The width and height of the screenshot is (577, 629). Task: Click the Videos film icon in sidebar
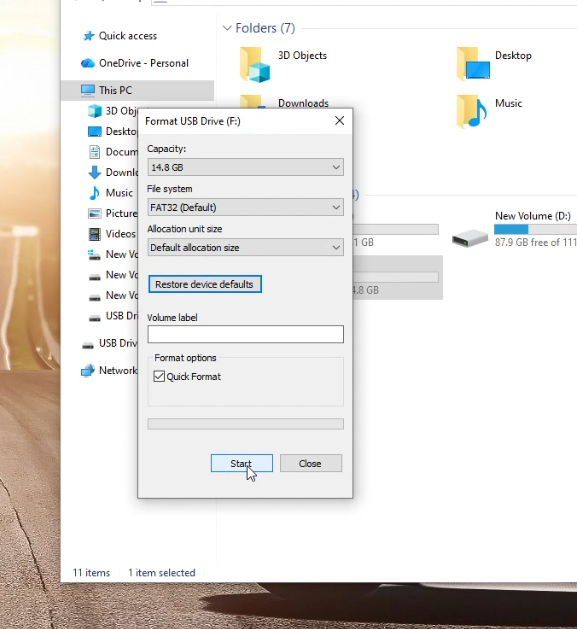[95, 234]
